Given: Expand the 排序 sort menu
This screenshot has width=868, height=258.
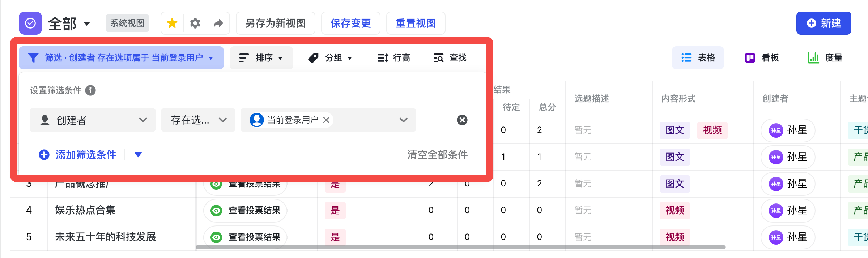Looking at the screenshot, I should (261, 58).
